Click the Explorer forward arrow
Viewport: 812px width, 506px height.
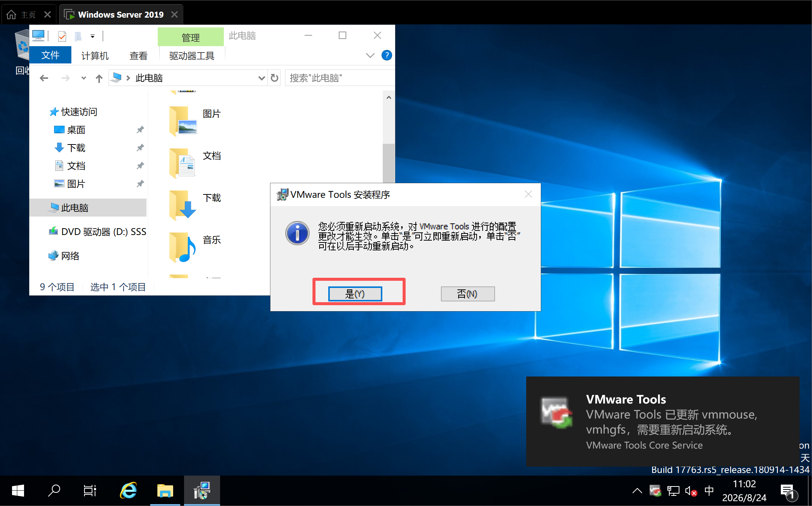(x=65, y=78)
